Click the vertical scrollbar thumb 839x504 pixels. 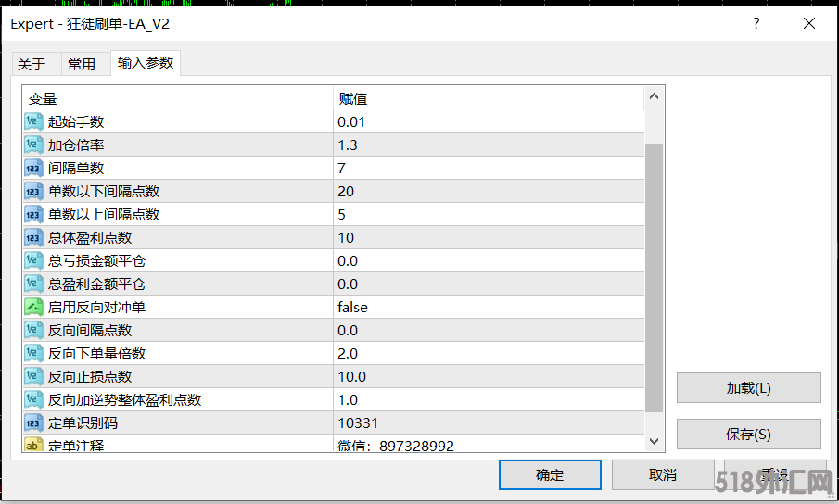[654, 278]
